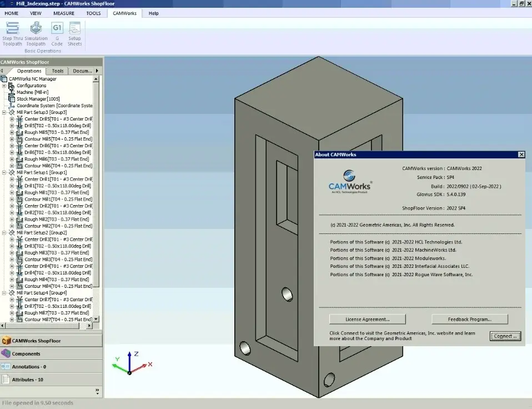Image resolution: width=532 pixels, height=409 pixels.
Task: Click the Stock Manager[1005] icon
Action: 12,99
